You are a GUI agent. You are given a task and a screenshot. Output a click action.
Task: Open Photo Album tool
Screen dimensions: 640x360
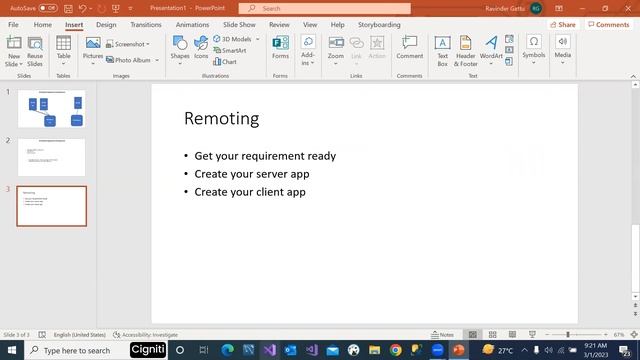point(132,60)
